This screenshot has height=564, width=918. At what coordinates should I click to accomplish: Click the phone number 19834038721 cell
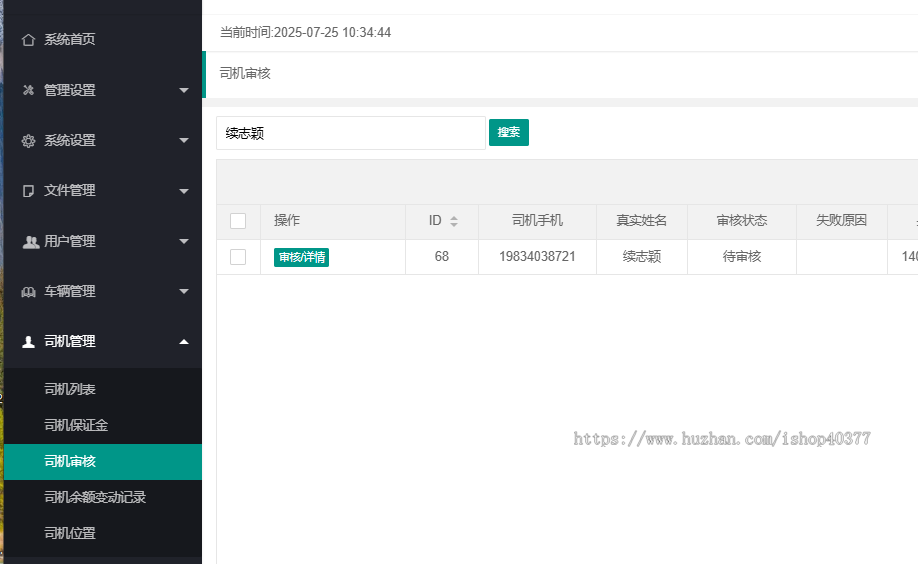[537, 257]
